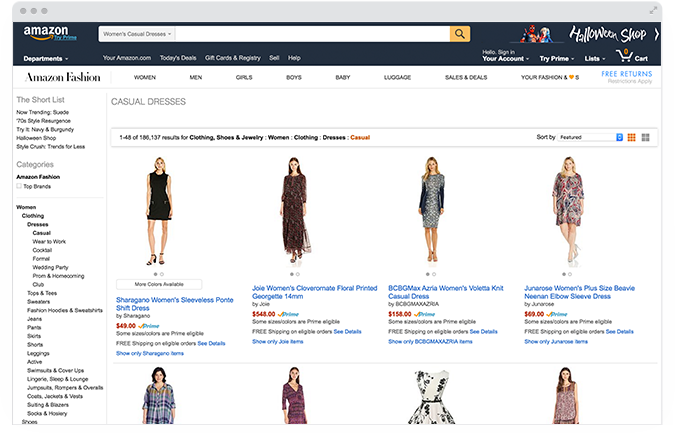Click the Halloween Shop right arrow
This screenshot has width=675, height=433.
tap(656, 34)
